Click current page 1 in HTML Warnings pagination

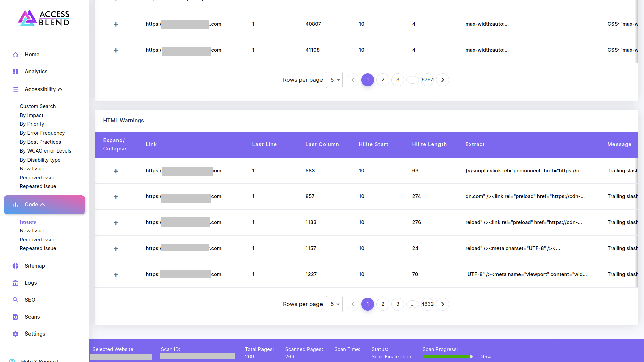point(368,304)
